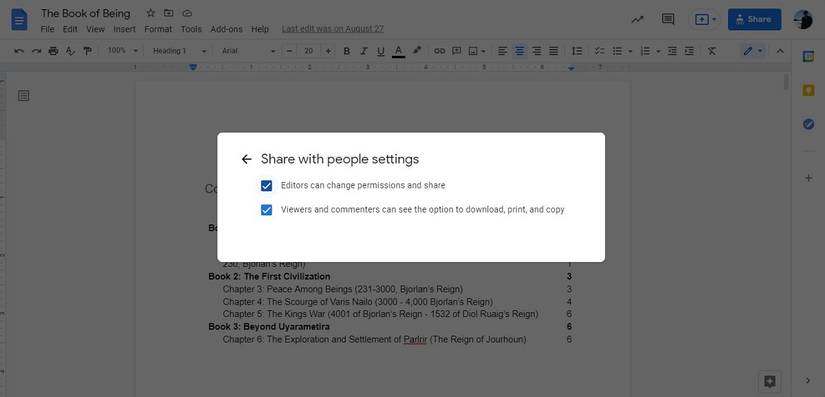Click Get add-ons plus icon
Screen dimensions: 825x397
click(809, 178)
